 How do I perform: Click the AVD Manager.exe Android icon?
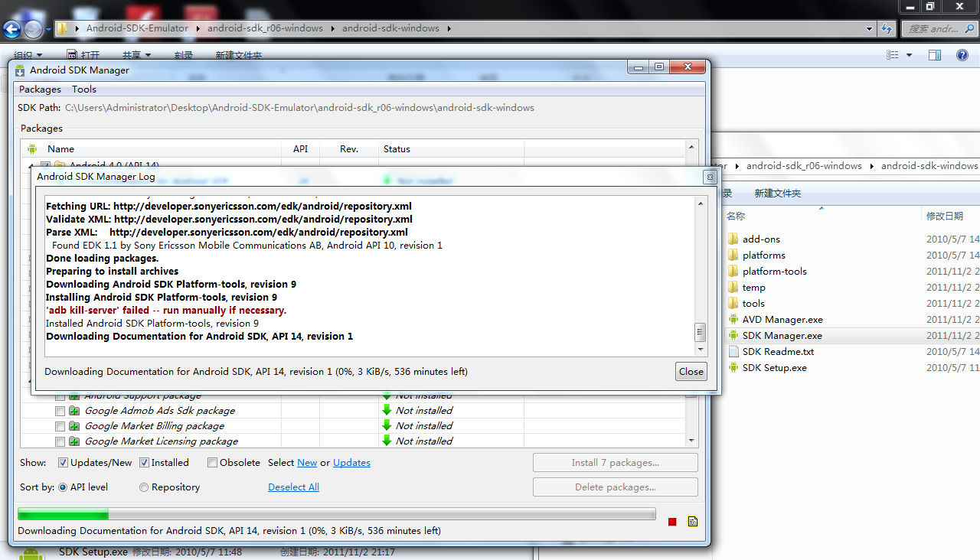pos(733,320)
